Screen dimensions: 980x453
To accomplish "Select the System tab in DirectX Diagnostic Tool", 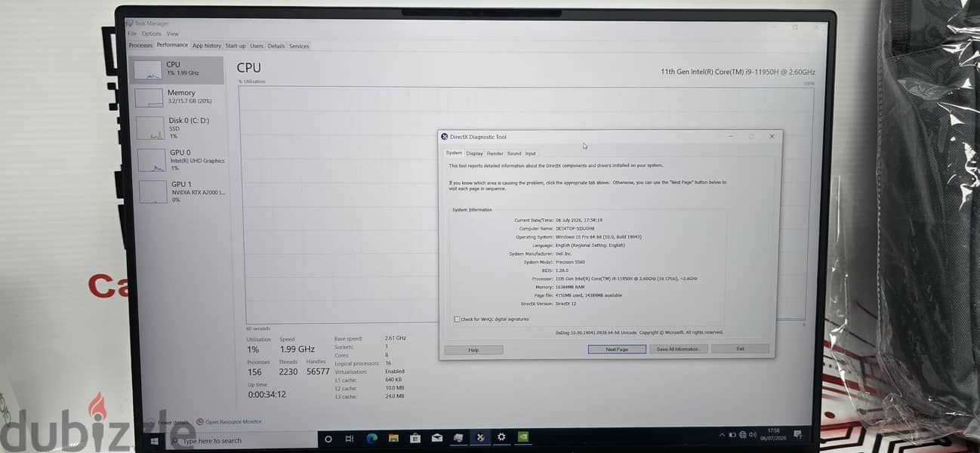I will tap(454, 153).
